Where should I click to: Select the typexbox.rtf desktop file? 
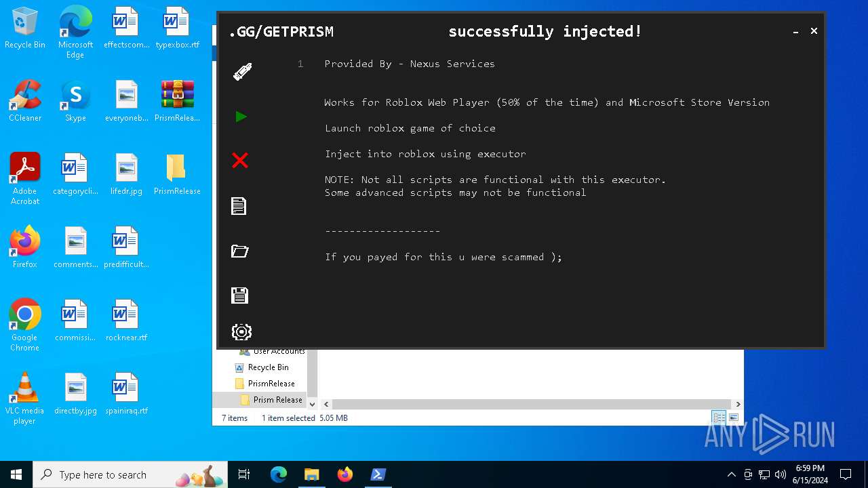point(177,28)
